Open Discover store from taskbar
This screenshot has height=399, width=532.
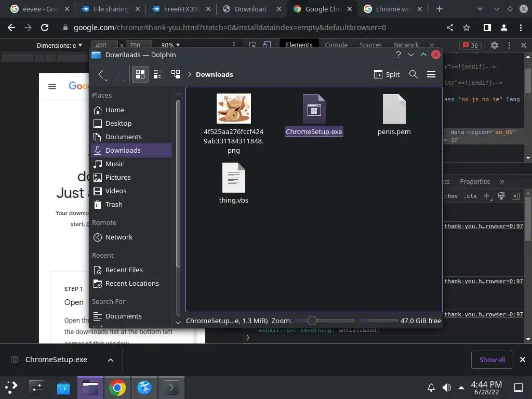(x=63, y=388)
